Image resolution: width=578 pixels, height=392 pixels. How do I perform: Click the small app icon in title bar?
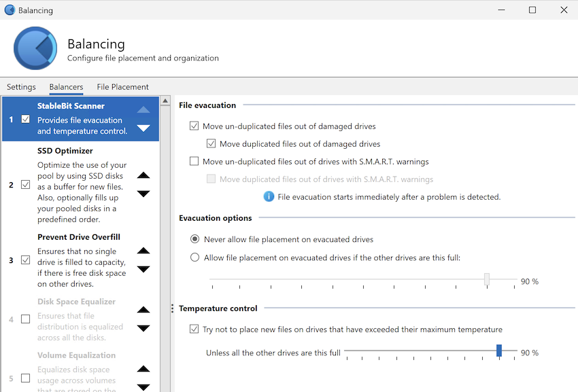[x=10, y=10]
